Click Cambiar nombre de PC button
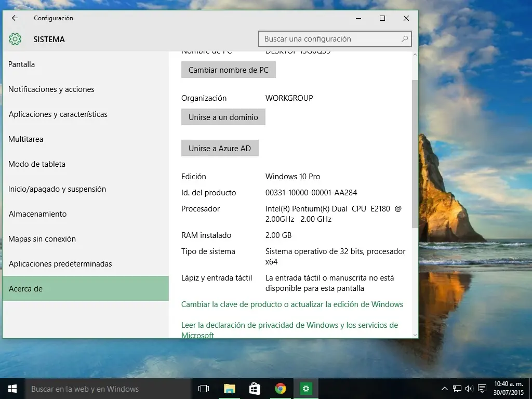The width and height of the screenshot is (532, 399). 229,70
